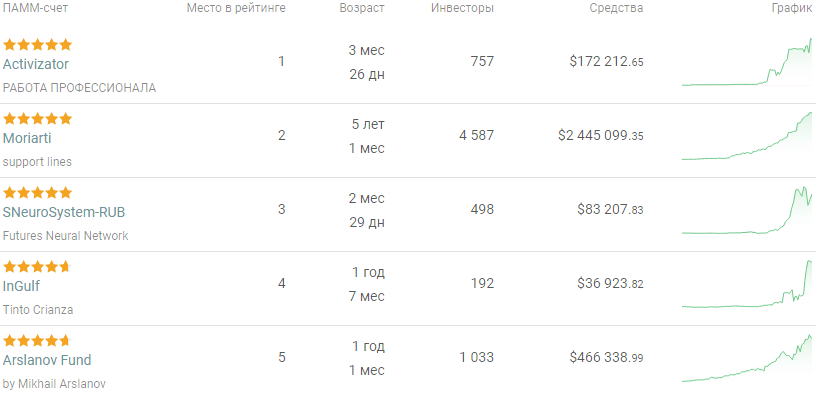View the Arslanov Fund chart thumbnail

747,358
